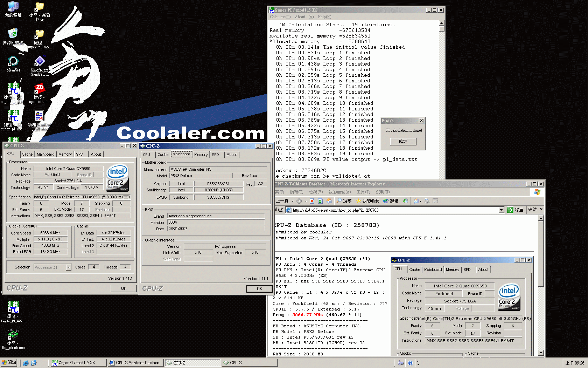Open Super PI Calculate menu
The image size is (588, 368).
(x=280, y=17)
